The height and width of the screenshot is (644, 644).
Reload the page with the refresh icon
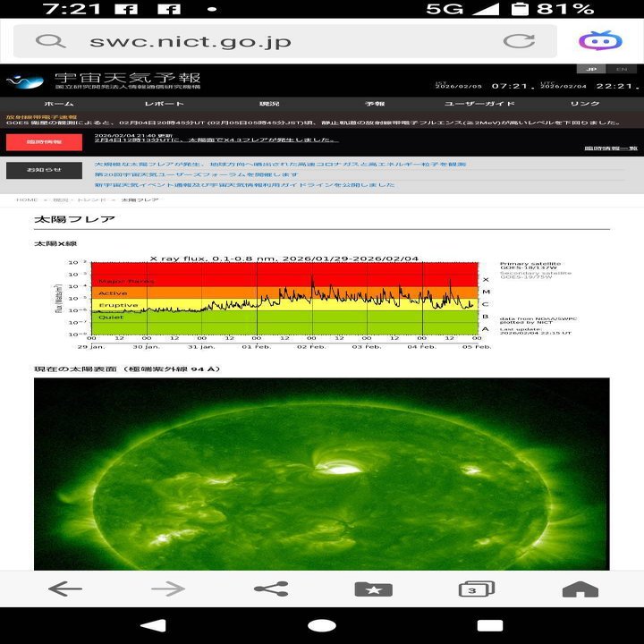(x=519, y=41)
